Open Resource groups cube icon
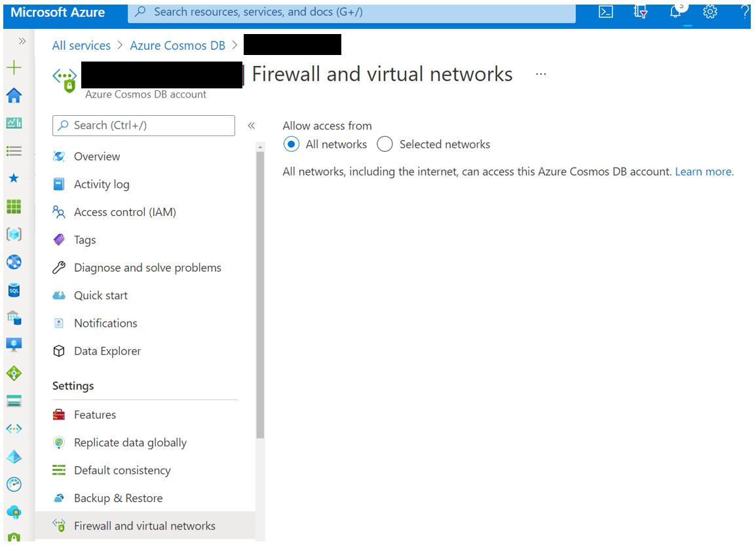Image resolution: width=756 pixels, height=546 pixels. coord(14,234)
